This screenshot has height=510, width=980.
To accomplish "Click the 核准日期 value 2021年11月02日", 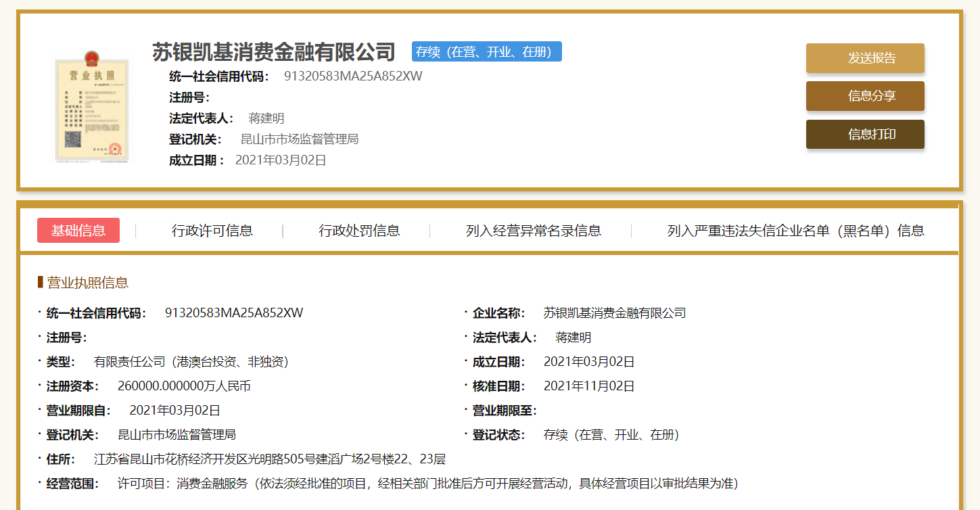I will [588, 386].
